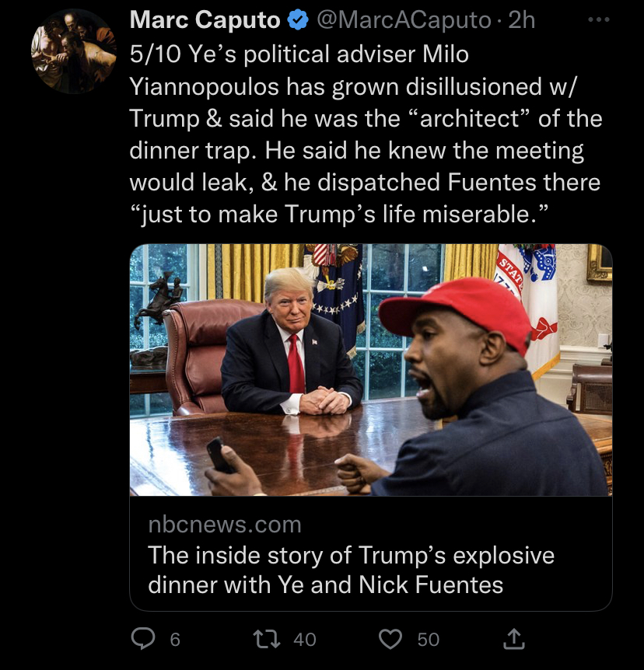Open the inside story article headline

(351, 570)
